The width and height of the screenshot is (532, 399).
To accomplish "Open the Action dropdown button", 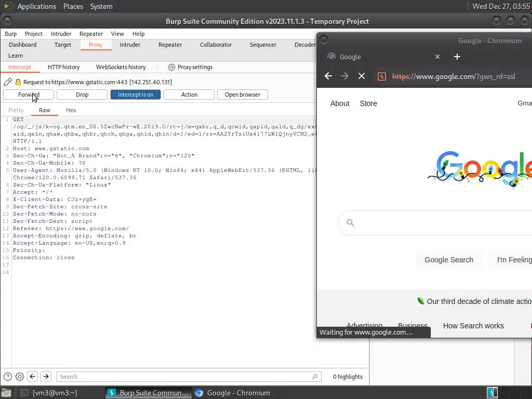I will tap(189, 95).
